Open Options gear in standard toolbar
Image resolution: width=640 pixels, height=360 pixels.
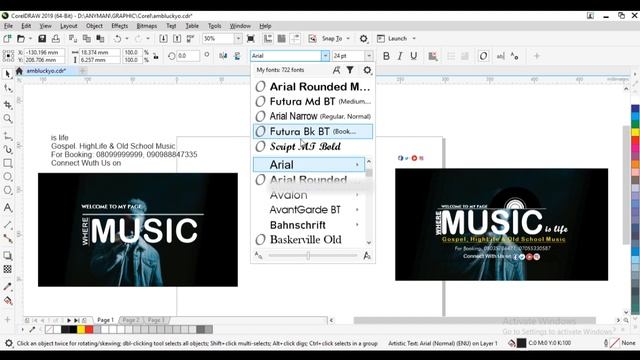[363, 38]
